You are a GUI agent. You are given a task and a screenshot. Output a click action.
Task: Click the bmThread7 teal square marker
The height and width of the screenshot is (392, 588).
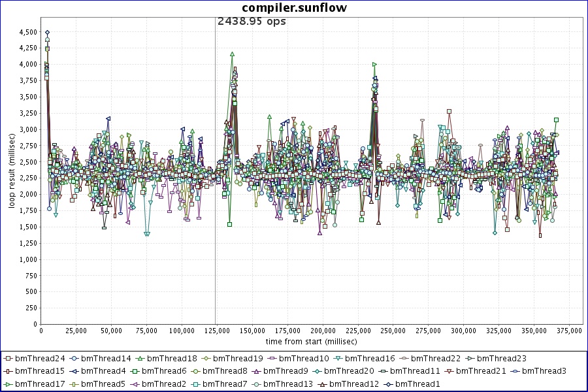[195, 384]
